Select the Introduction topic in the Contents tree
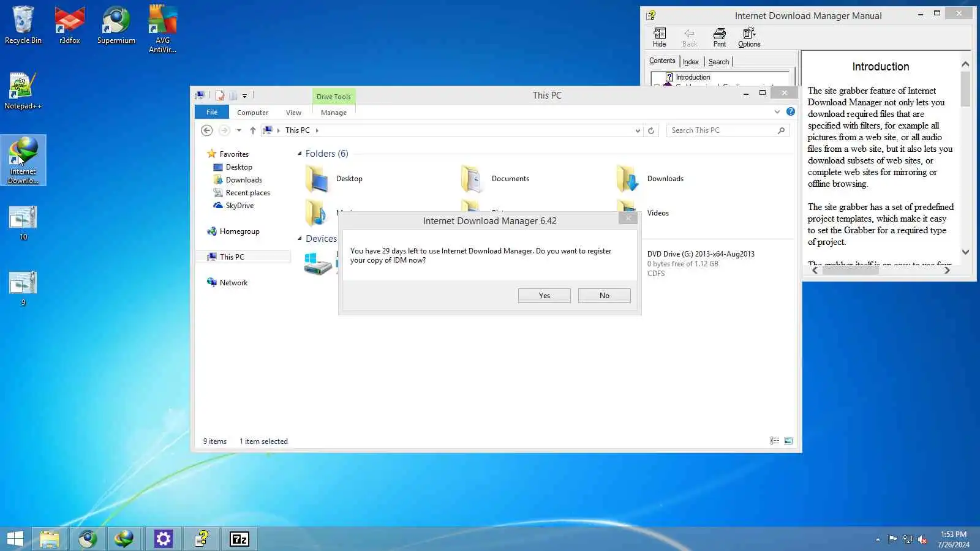 (693, 77)
